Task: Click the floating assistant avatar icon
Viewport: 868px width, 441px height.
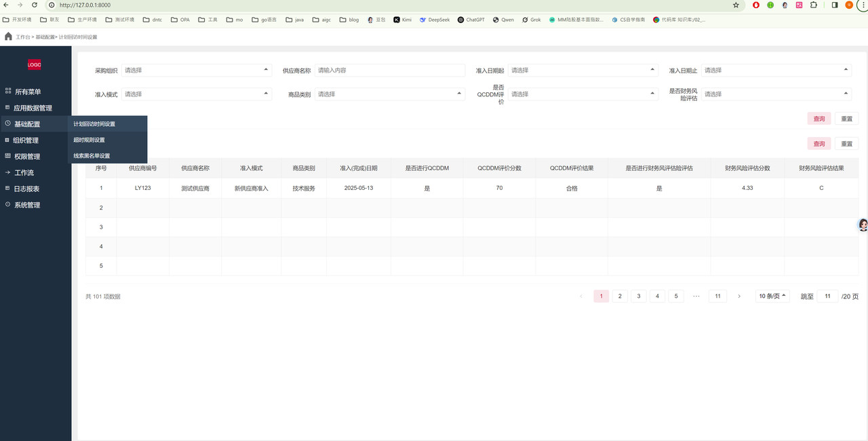Action: tap(863, 225)
